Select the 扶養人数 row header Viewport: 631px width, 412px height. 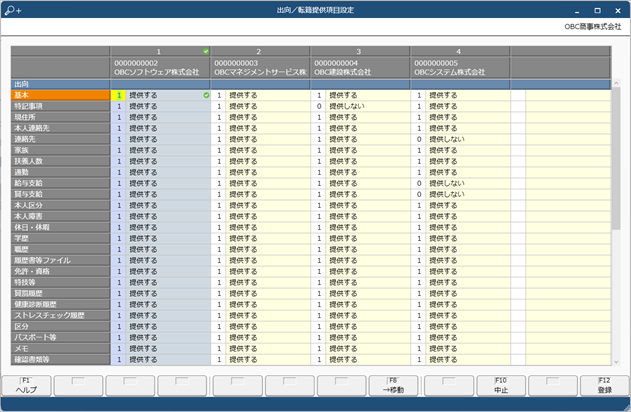pyautogui.click(x=60, y=161)
